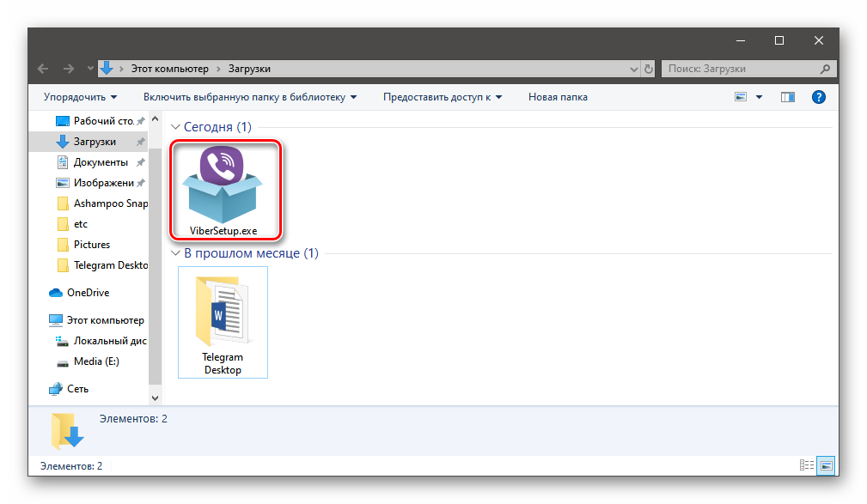Click the document icon beside 'Документы'
The height and width of the screenshot is (504, 867).
tap(63, 162)
